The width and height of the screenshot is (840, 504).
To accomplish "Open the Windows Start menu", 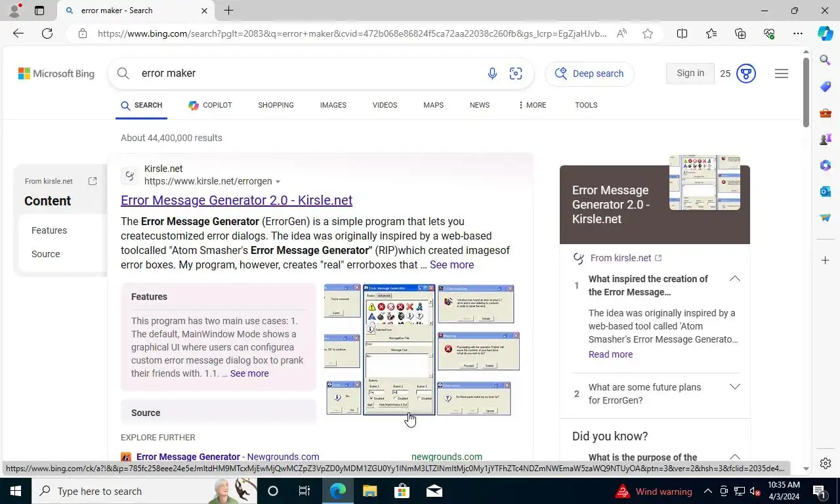I will (15, 491).
